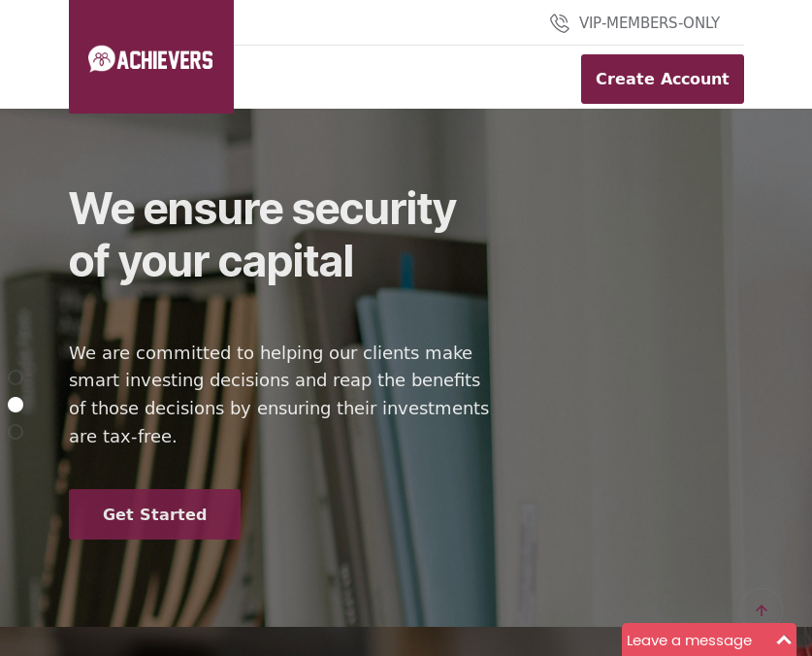Image resolution: width=812 pixels, height=656 pixels.
Task: Select the first hero slider dot
Action: [x=16, y=377]
